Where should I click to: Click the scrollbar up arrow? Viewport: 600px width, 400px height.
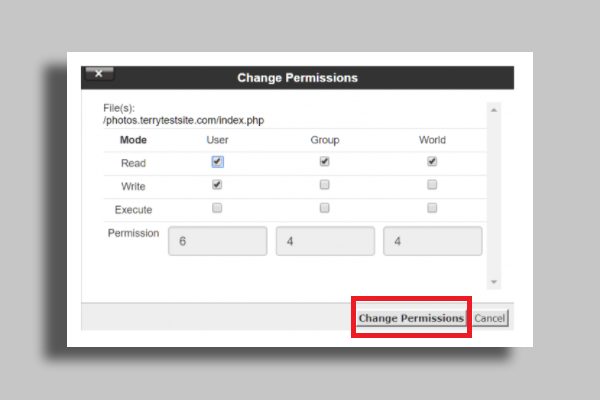(x=493, y=109)
